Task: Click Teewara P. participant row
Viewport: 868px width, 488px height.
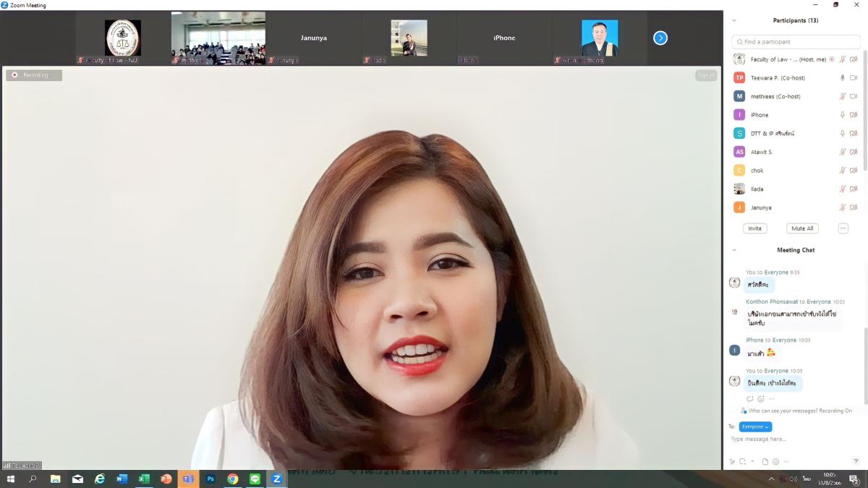Action: tap(796, 78)
